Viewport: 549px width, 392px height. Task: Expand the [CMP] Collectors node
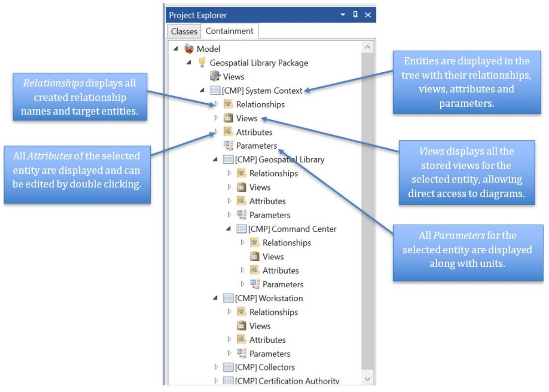tap(216, 367)
